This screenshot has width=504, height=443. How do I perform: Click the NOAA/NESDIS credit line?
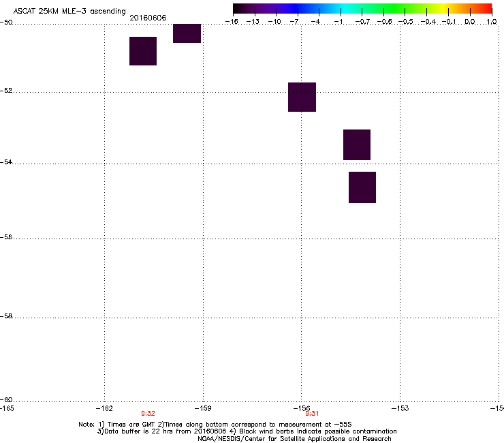(294, 439)
